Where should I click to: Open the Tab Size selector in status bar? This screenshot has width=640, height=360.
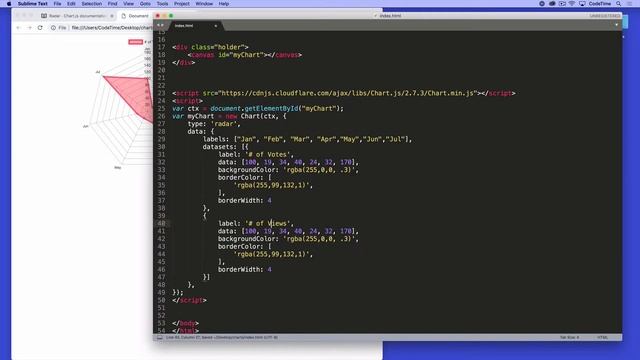569,338
